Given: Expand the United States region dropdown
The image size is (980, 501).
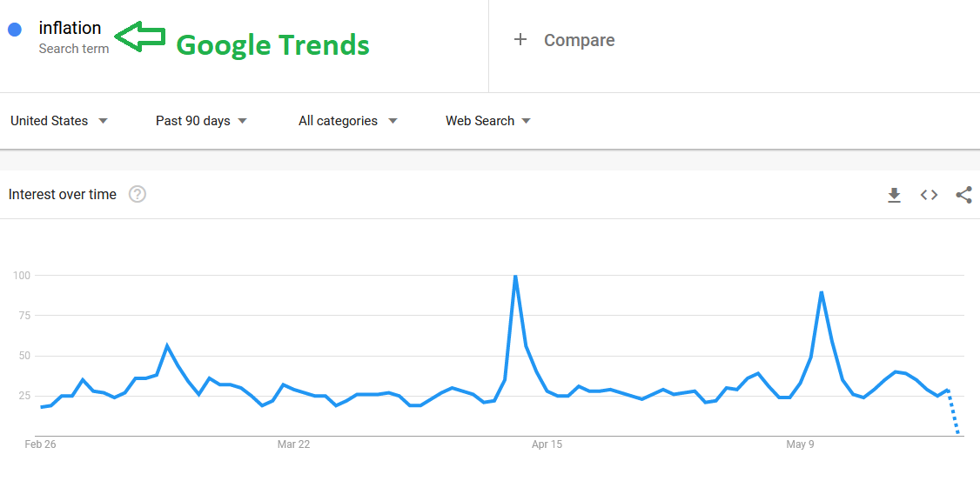Looking at the screenshot, I should [x=59, y=121].
